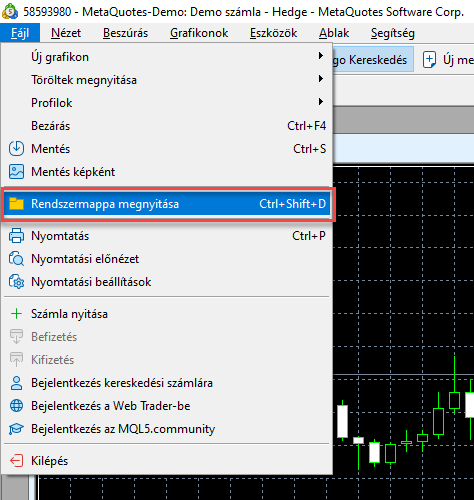Open the Nézet menu
The width and height of the screenshot is (474, 500).
pyautogui.click(x=66, y=33)
